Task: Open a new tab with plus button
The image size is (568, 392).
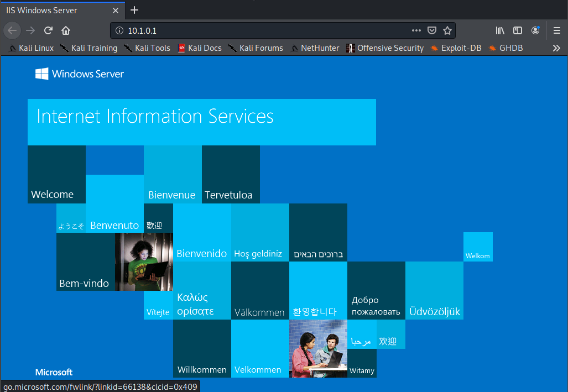Action: pyautogui.click(x=134, y=10)
